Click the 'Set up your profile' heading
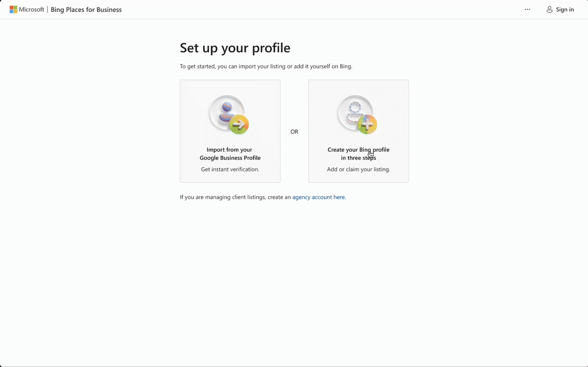This screenshot has width=588, height=367. [235, 48]
